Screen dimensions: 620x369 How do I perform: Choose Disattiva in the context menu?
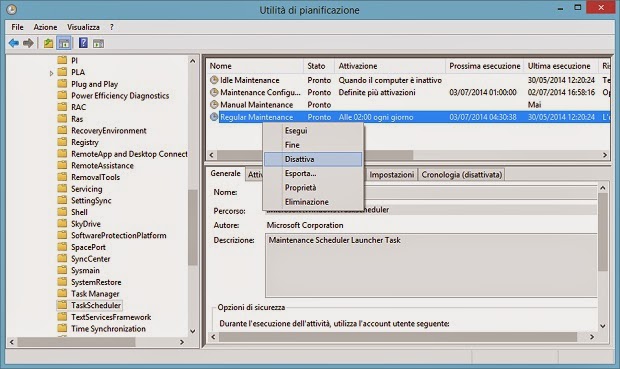313,159
